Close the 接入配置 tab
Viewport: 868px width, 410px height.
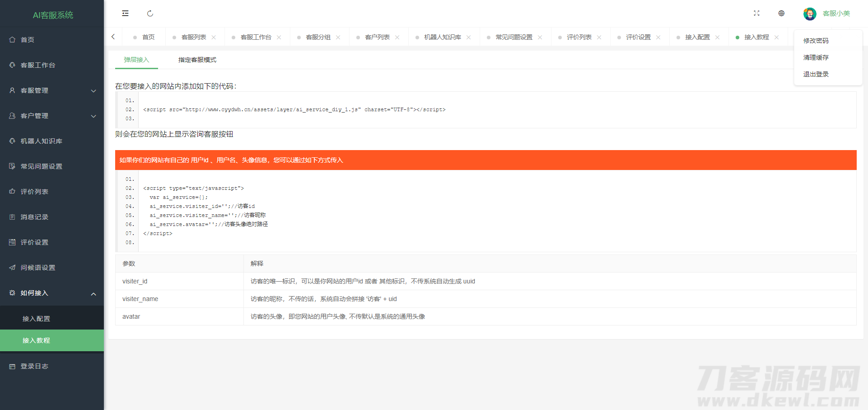[x=718, y=37]
